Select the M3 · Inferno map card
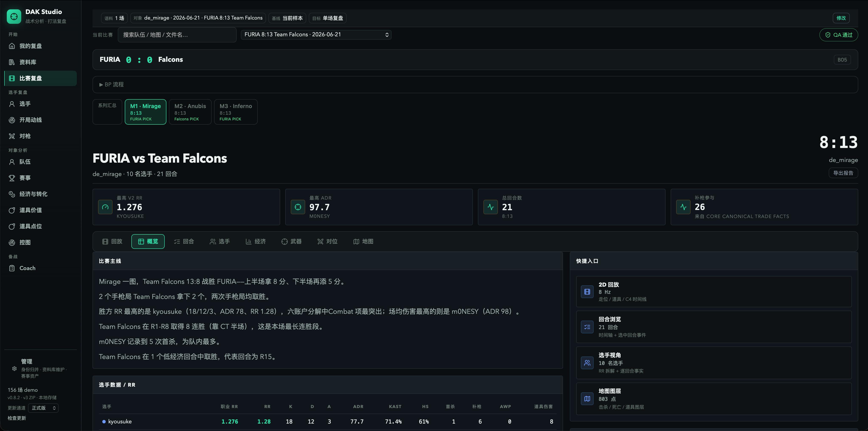Viewport: 868px width, 431px height. [x=236, y=111]
